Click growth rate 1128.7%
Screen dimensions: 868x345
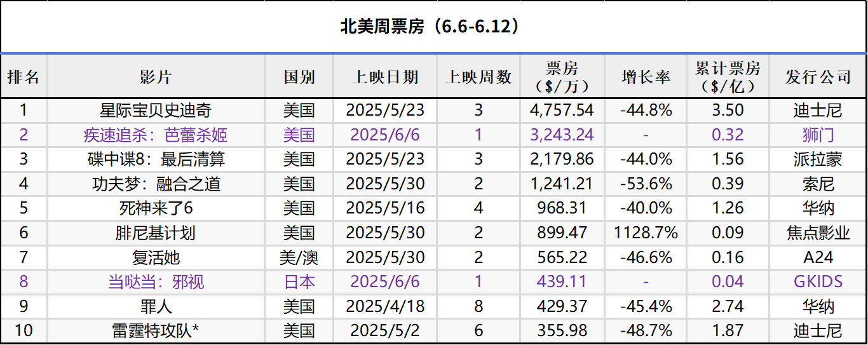coord(646,233)
